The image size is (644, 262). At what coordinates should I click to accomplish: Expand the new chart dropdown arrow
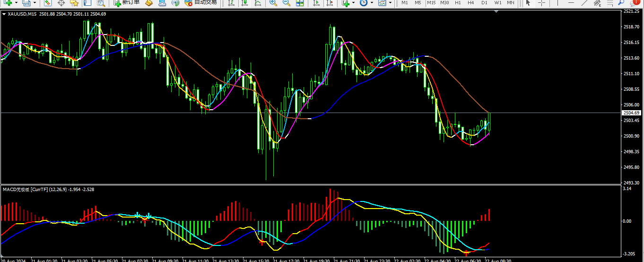tap(17, 3)
